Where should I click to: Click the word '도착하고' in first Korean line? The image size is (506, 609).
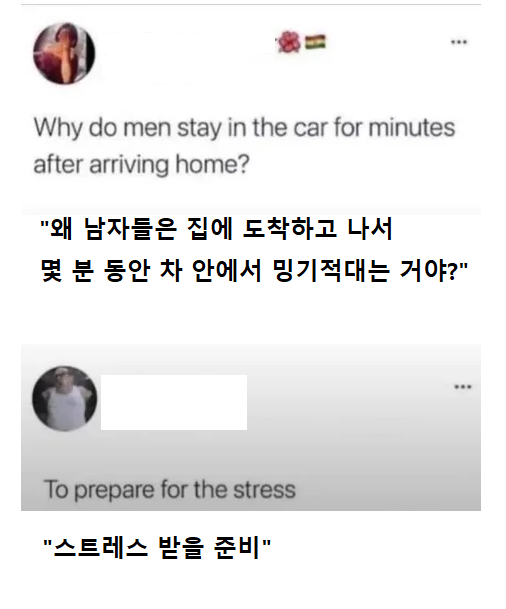coord(290,229)
